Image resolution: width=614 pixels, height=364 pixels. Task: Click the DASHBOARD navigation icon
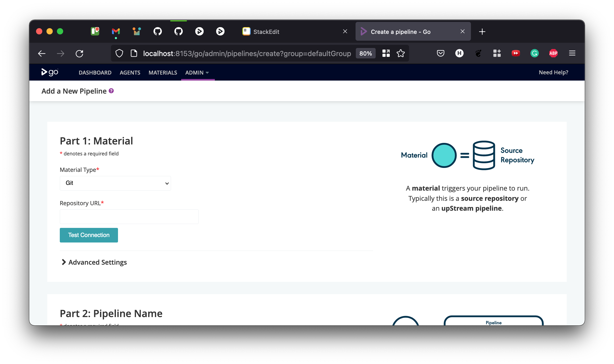[95, 72]
